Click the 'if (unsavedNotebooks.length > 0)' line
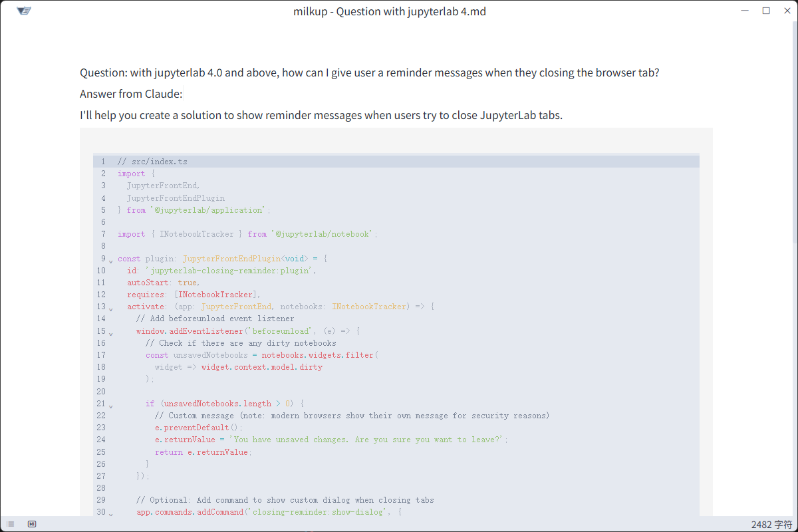The image size is (798, 532). [x=225, y=403]
